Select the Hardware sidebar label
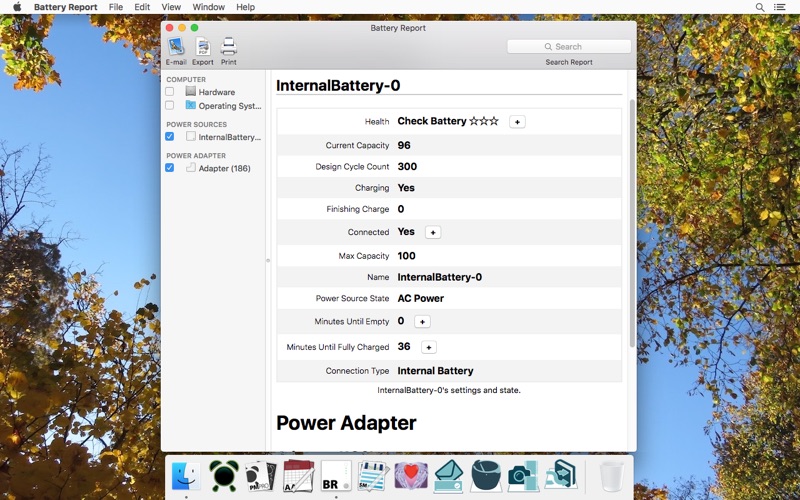The image size is (800, 500). [217, 92]
